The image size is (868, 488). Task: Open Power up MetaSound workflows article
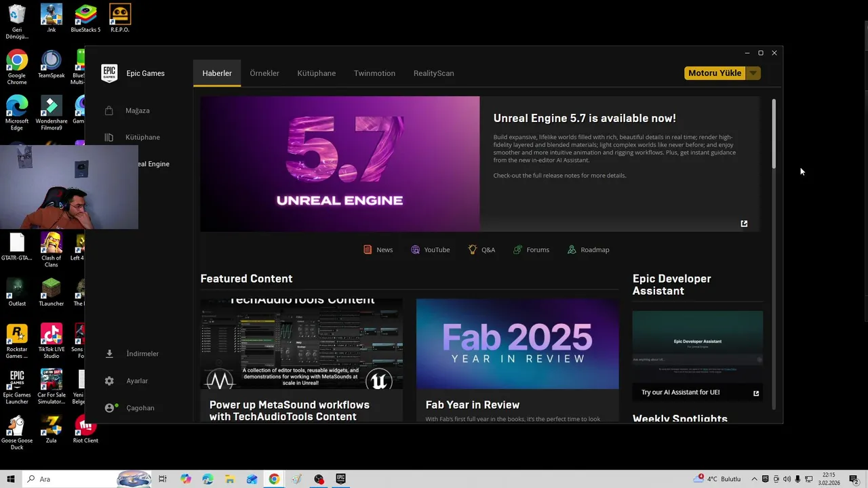(290, 411)
